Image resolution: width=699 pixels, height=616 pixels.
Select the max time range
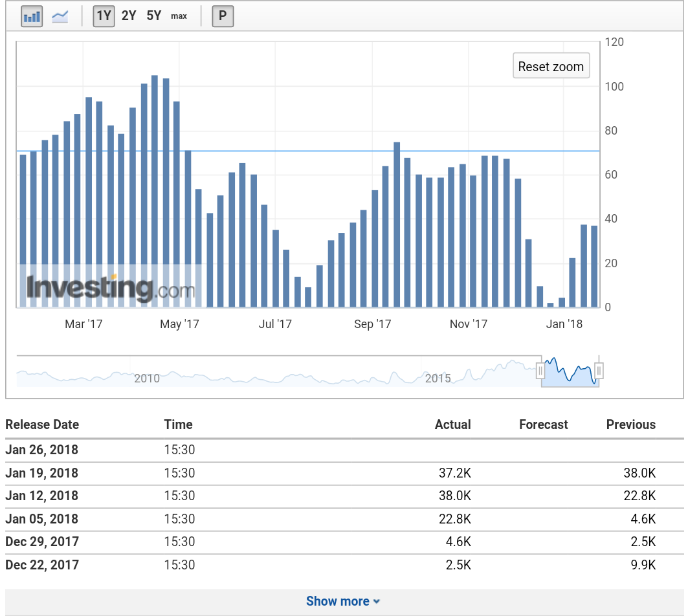pyautogui.click(x=179, y=16)
